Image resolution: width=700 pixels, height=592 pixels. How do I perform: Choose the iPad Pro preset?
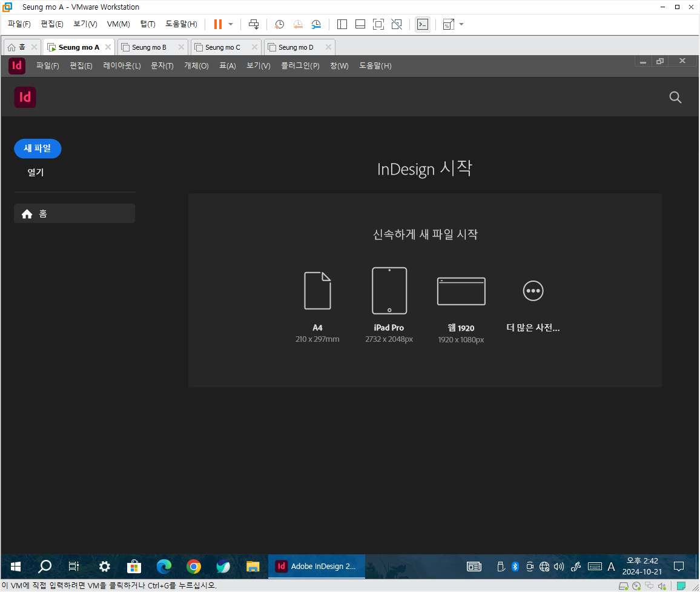click(389, 305)
